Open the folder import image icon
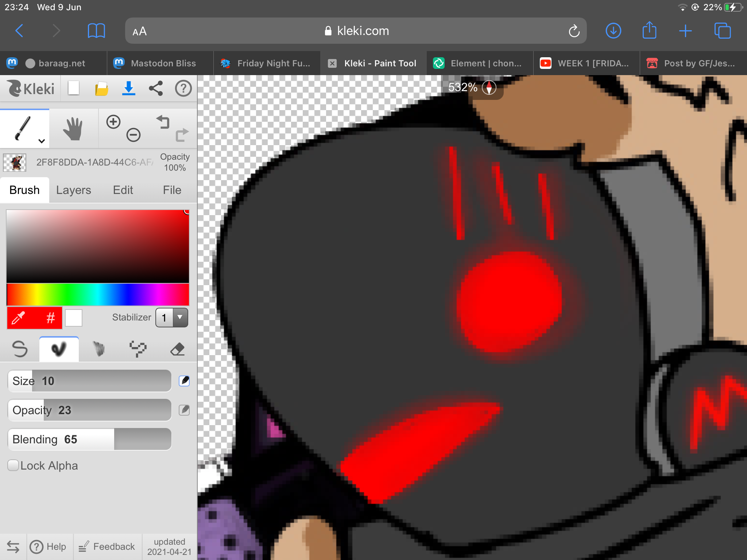The height and width of the screenshot is (560, 747). point(101,89)
